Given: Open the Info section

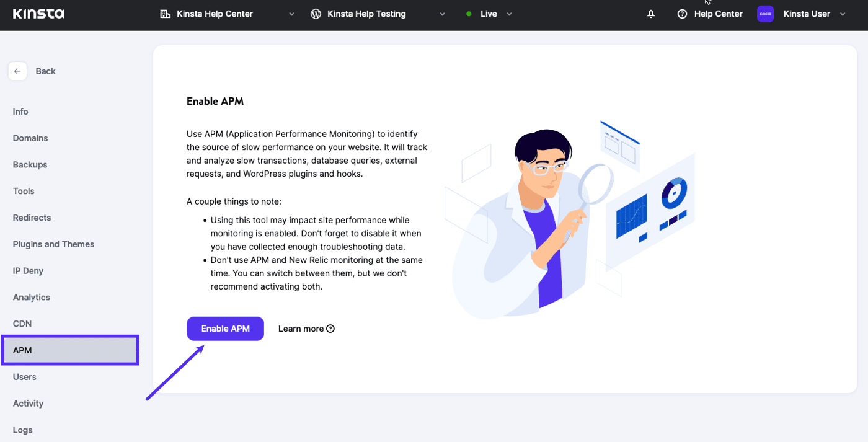Looking at the screenshot, I should coord(20,112).
